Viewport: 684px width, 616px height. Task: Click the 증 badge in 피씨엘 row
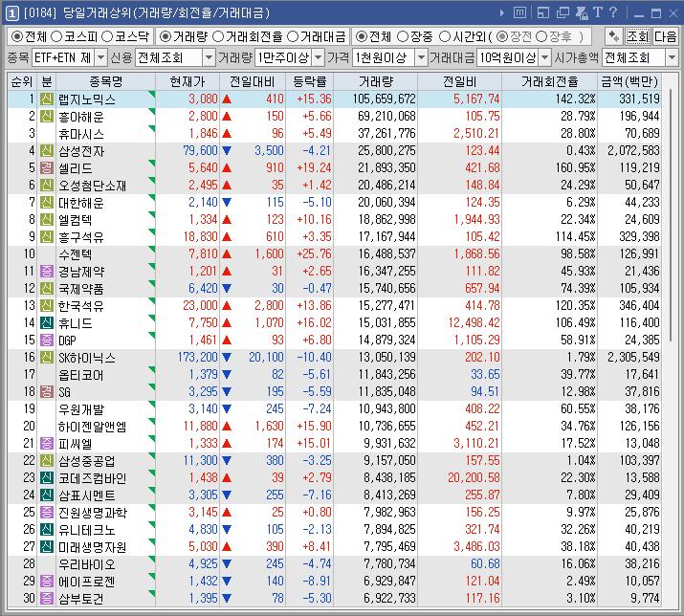point(47,444)
